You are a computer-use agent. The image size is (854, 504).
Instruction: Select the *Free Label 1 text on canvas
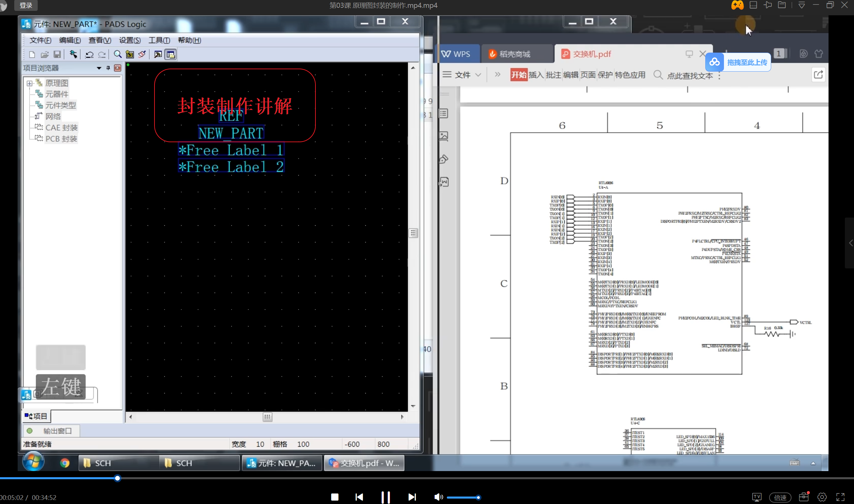point(231,150)
